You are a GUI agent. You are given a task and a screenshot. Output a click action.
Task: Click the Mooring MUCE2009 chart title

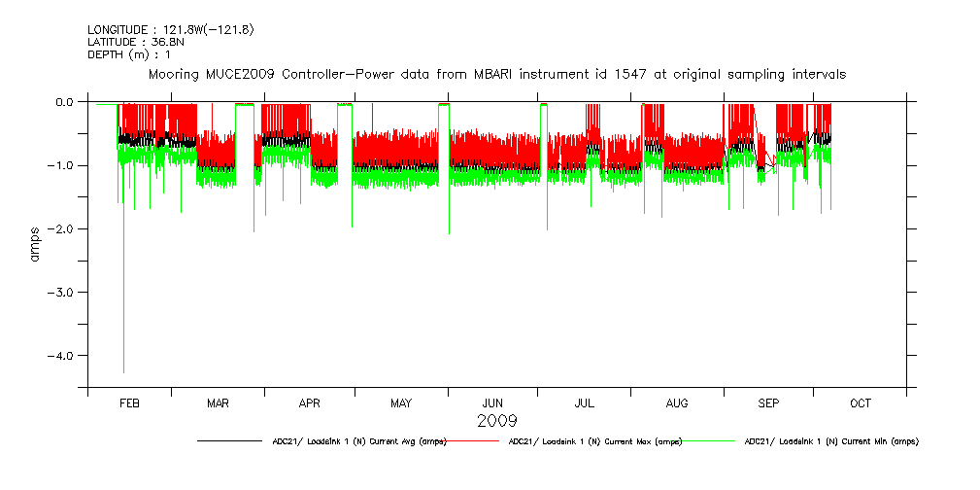(x=496, y=74)
